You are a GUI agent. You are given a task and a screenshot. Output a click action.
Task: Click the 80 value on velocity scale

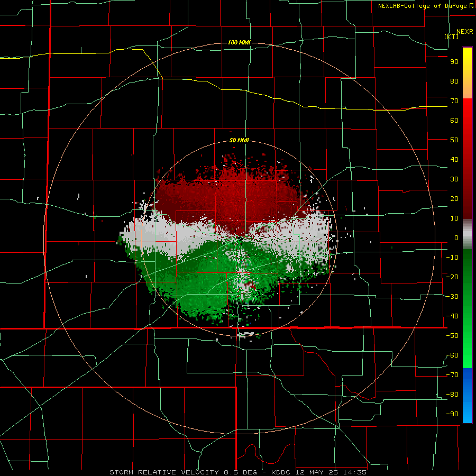(x=454, y=81)
